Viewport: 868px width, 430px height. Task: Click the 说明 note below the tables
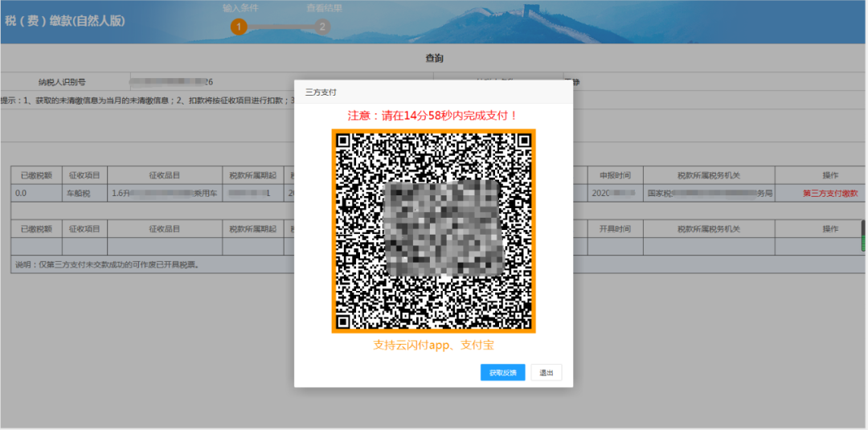pyautogui.click(x=108, y=264)
